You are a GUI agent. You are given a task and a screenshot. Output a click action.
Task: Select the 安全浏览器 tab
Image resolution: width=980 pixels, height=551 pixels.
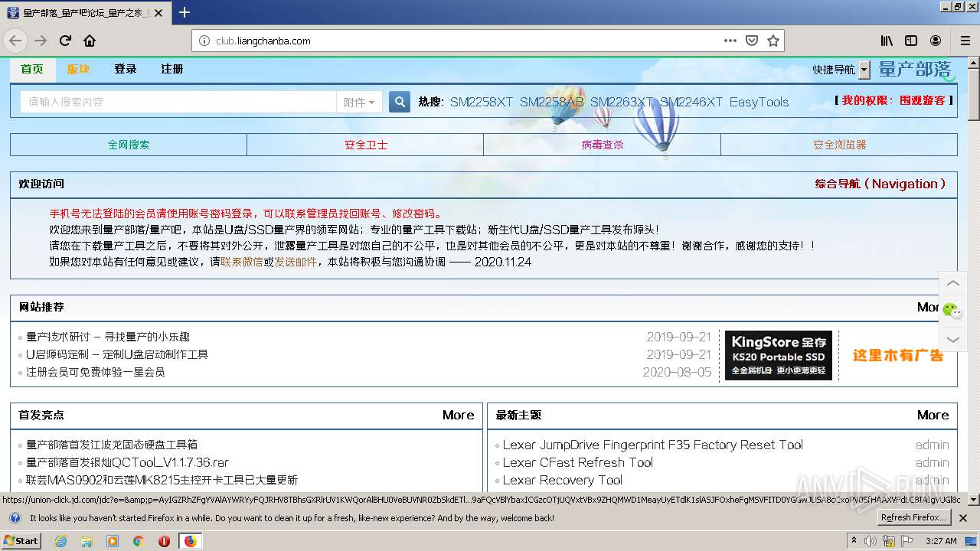(x=839, y=145)
